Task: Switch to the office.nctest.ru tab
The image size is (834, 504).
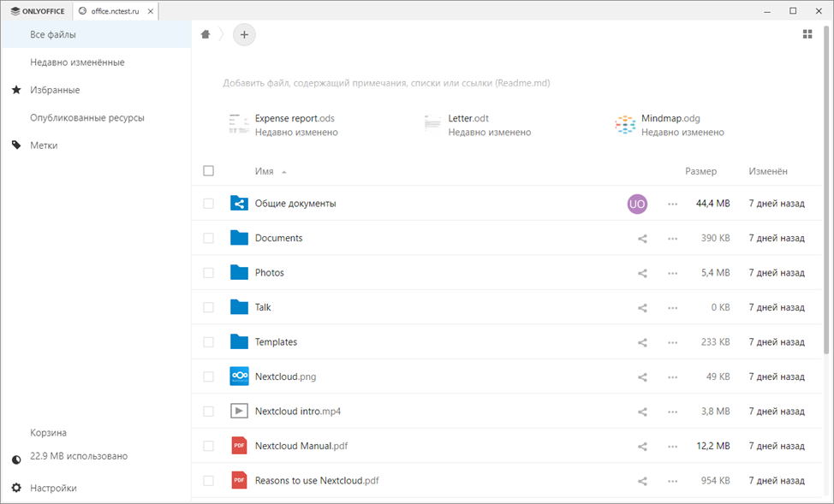Action: coord(115,11)
